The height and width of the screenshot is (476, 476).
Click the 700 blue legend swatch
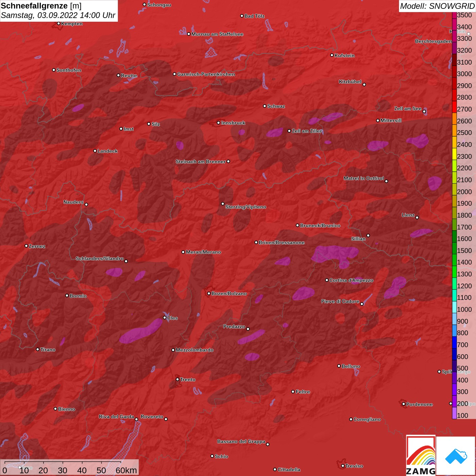pos(454,342)
